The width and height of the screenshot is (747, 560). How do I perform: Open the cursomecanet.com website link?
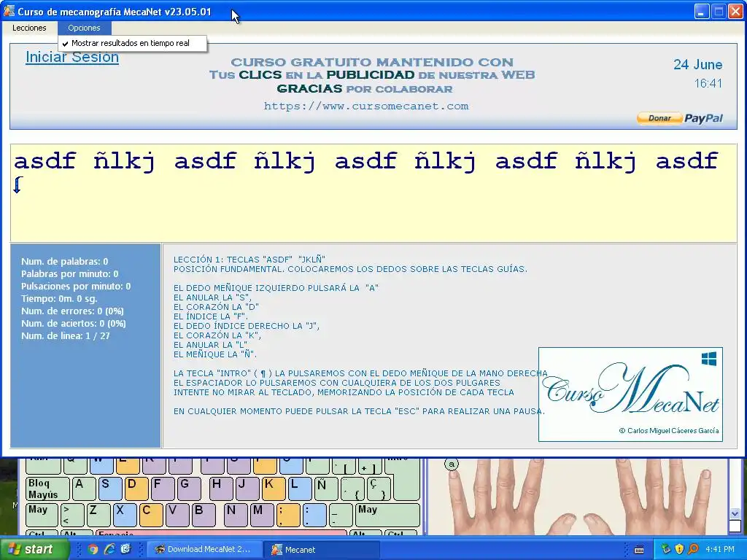366,106
